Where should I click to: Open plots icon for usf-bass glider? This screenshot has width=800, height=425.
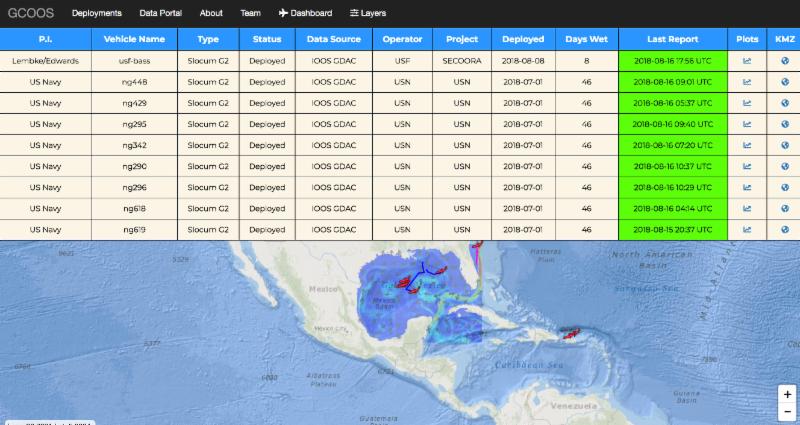746,61
